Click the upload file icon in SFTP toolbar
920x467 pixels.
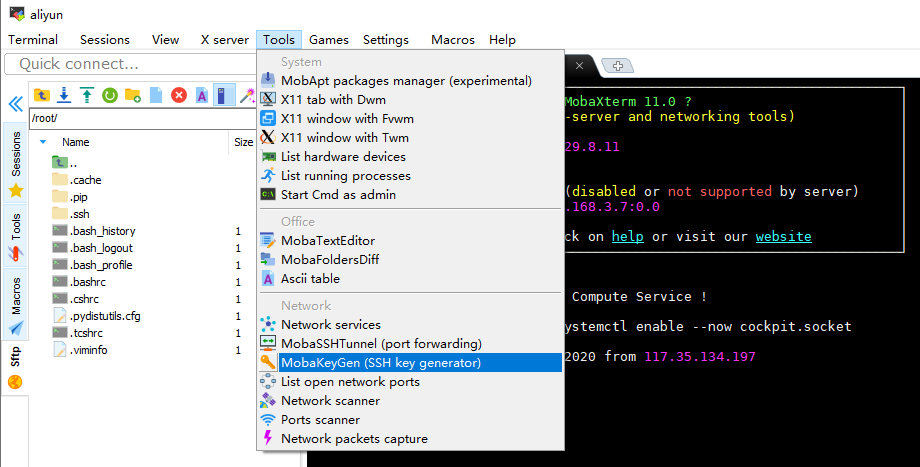click(87, 95)
